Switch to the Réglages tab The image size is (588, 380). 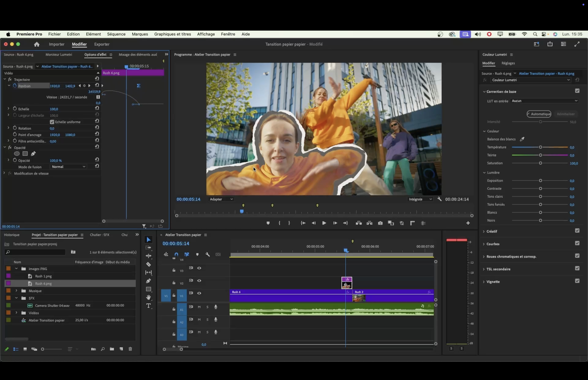click(x=508, y=63)
